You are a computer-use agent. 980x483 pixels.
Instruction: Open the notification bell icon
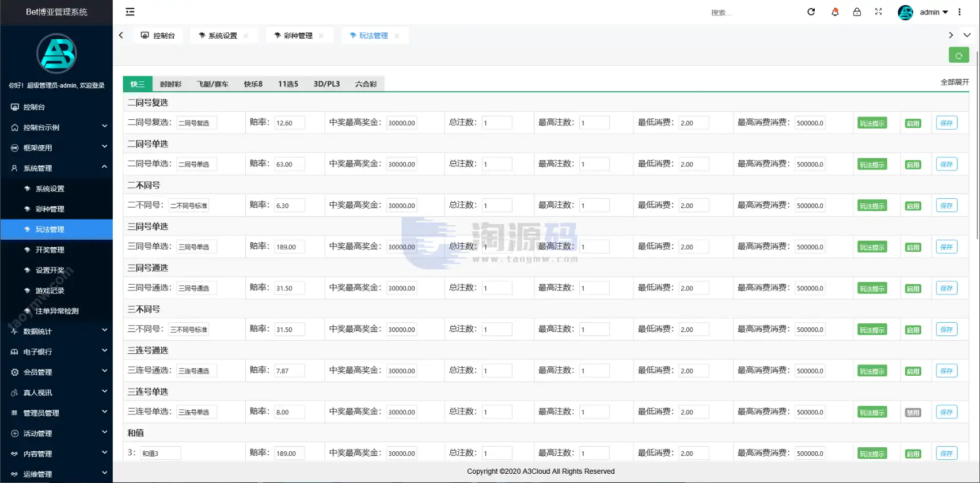[x=835, y=12]
